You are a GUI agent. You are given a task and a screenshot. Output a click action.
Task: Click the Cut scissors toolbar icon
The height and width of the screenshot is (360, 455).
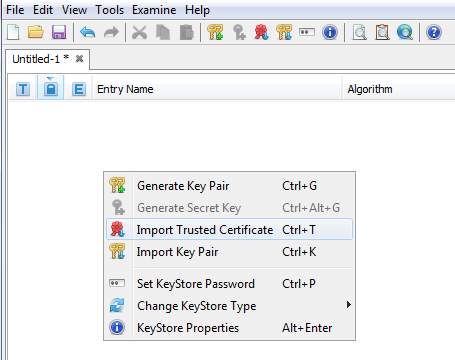[139, 32]
